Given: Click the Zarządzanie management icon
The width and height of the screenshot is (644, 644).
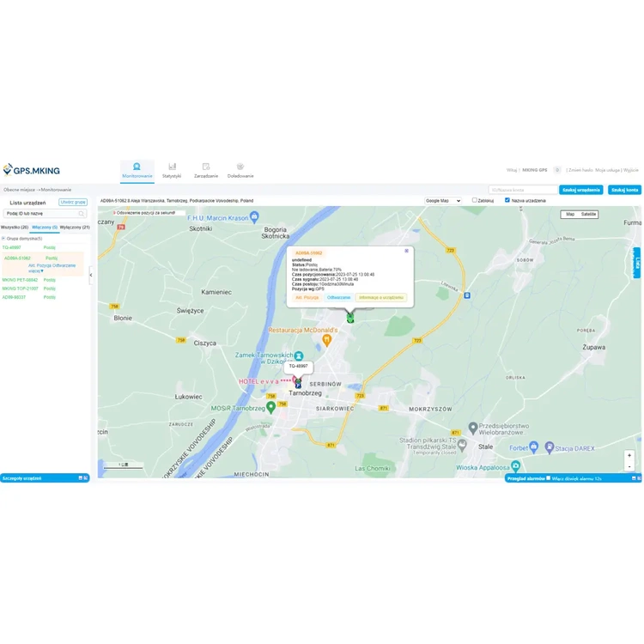Looking at the screenshot, I should [206, 167].
